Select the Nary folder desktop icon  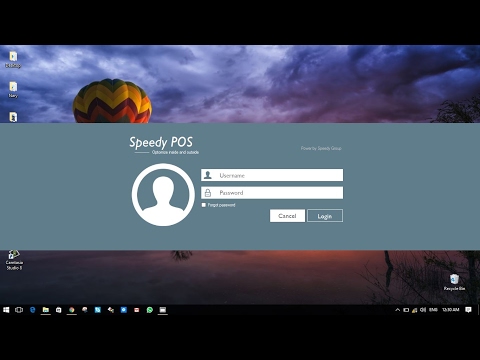pos(13,90)
